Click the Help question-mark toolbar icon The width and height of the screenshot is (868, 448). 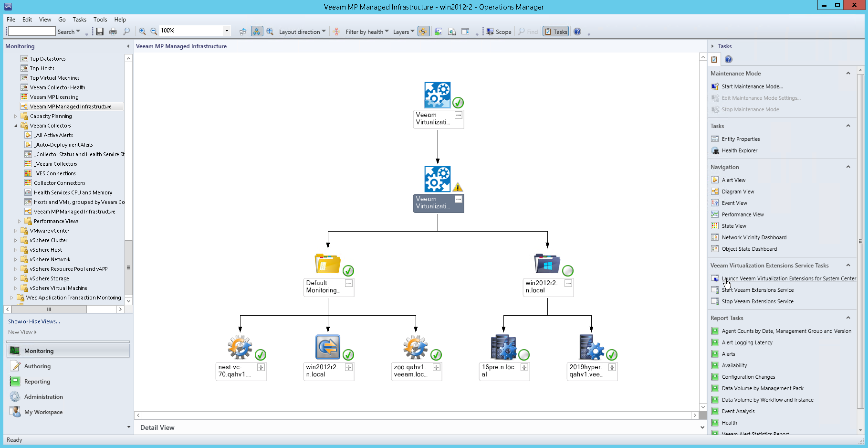tap(577, 32)
